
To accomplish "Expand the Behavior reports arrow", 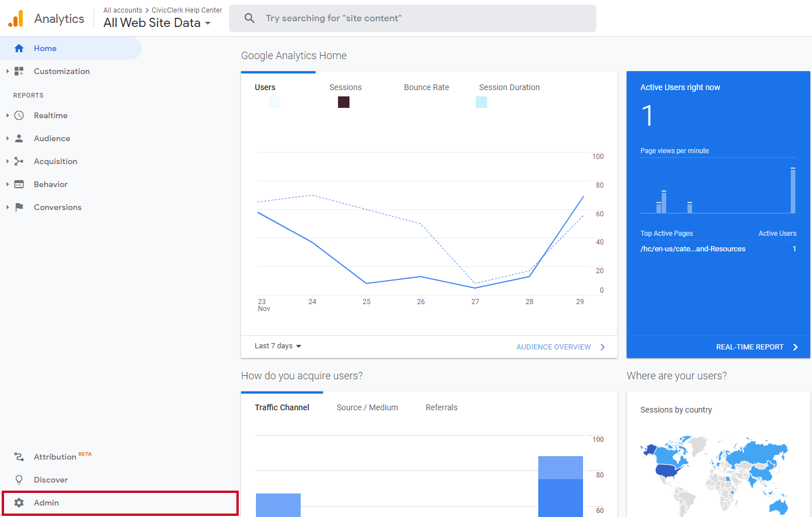I will pos(7,184).
